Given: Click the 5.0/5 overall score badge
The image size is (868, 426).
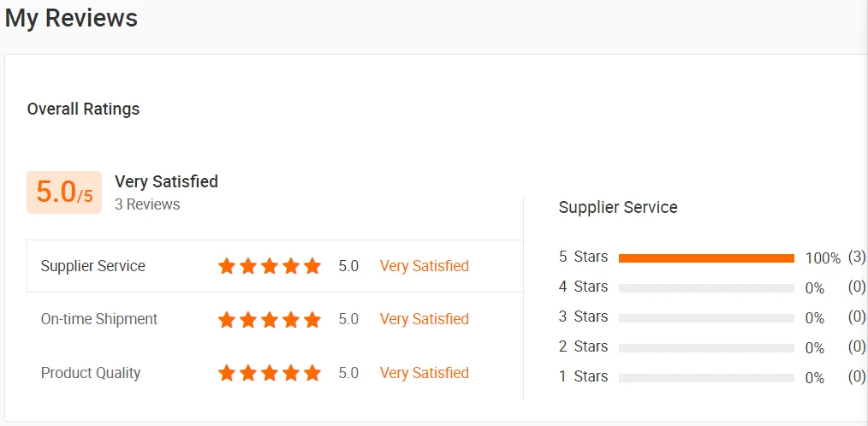Looking at the screenshot, I should (64, 192).
